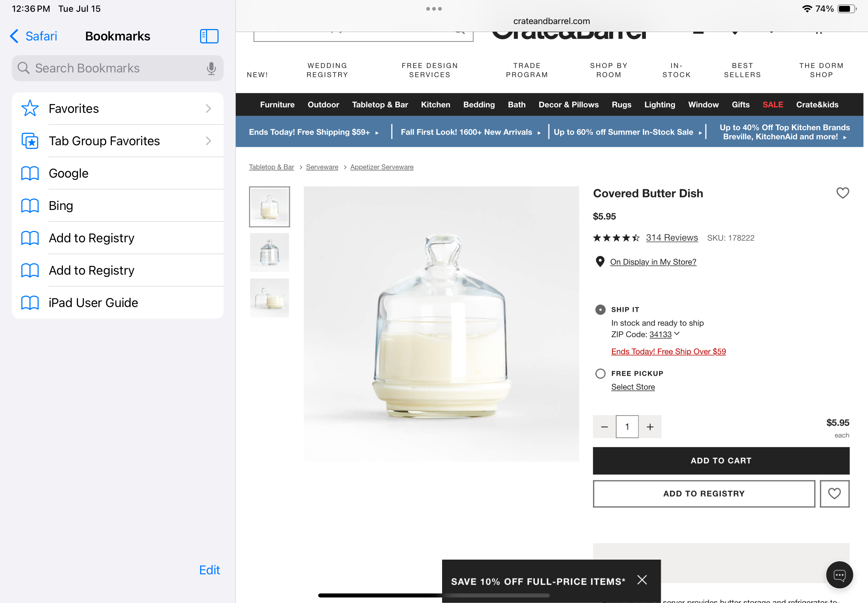Screen dimensions: 868x603
Task: Increase quantity with the plus button
Action: pyautogui.click(x=650, y=427)
